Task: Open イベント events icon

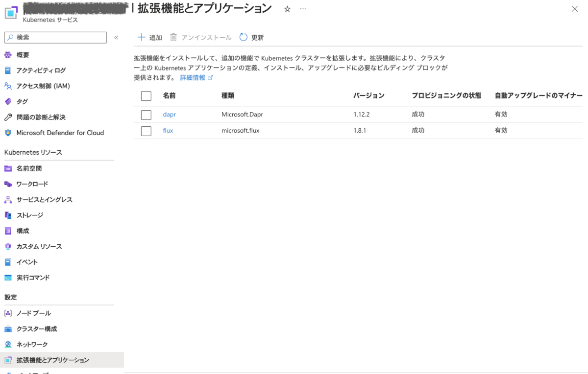Action: point(8,262)
